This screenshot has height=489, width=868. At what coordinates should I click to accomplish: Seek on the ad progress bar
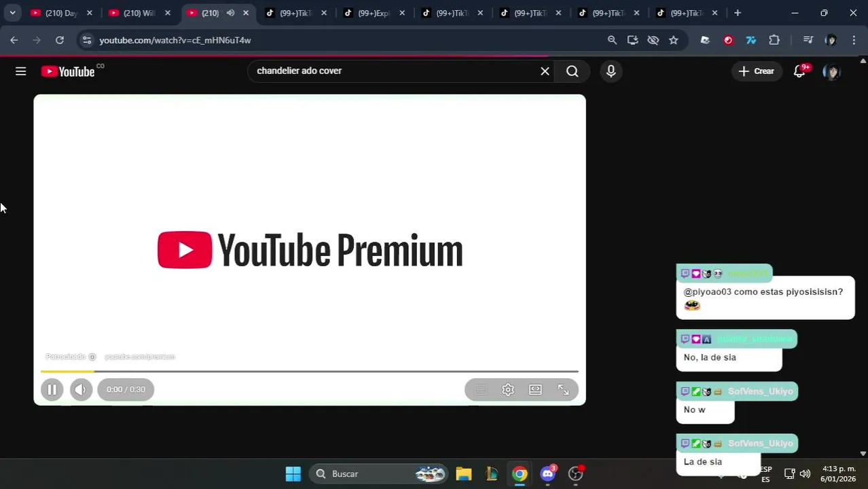(x=310, y=372)
